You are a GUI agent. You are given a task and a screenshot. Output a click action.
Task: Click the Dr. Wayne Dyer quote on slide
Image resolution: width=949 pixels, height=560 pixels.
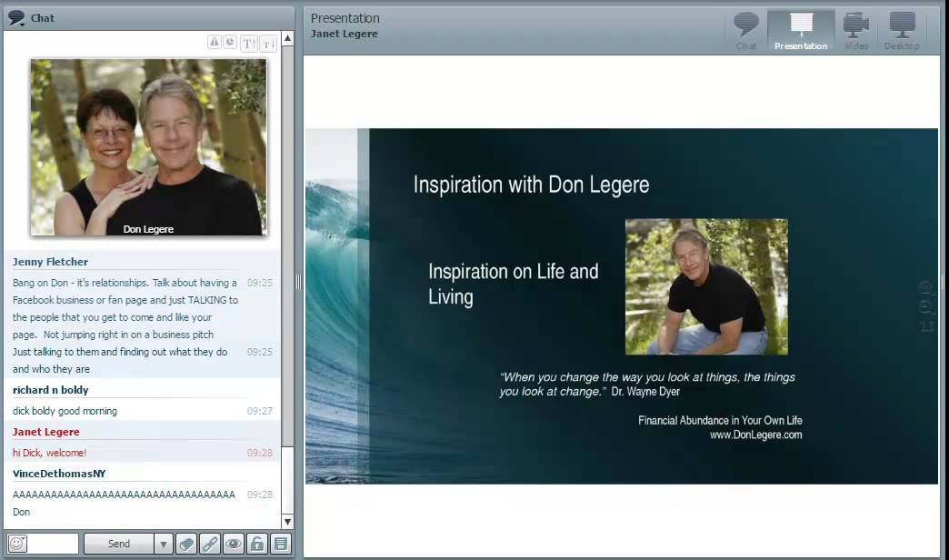pyautogui.click(x=647, y=385)
